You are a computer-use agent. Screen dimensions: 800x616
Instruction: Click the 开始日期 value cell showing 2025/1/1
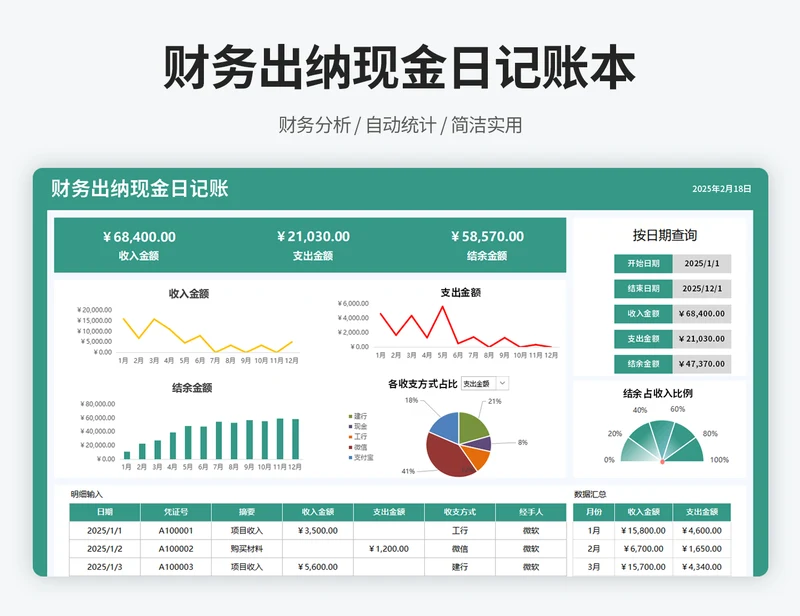[702, 264]
